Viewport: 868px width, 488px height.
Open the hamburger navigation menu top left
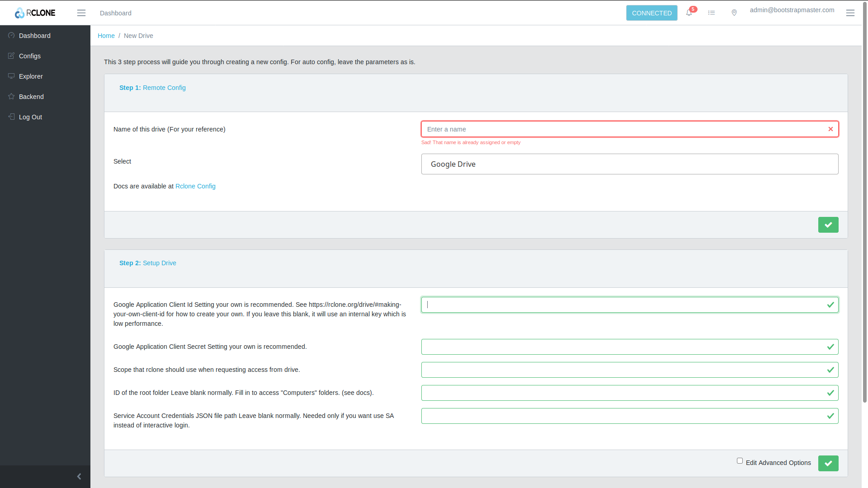pos(81,13)
